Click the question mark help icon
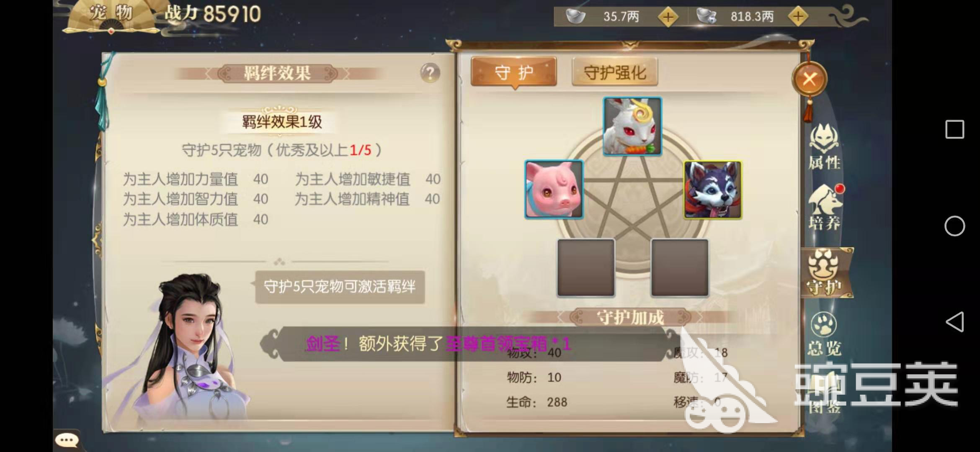980x452 pixels. coord(430,73)
